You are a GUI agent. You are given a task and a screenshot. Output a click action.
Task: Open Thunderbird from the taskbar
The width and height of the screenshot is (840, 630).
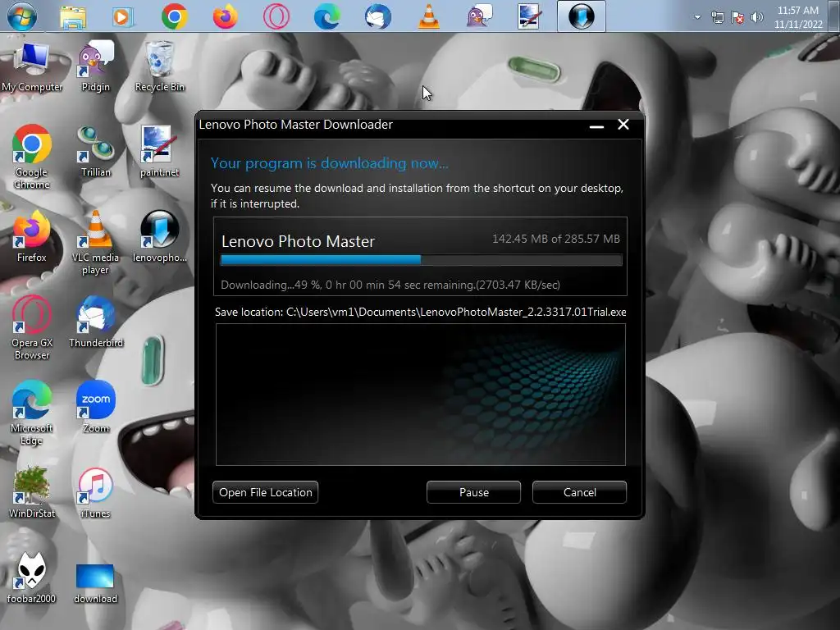(x=378, y=16)
